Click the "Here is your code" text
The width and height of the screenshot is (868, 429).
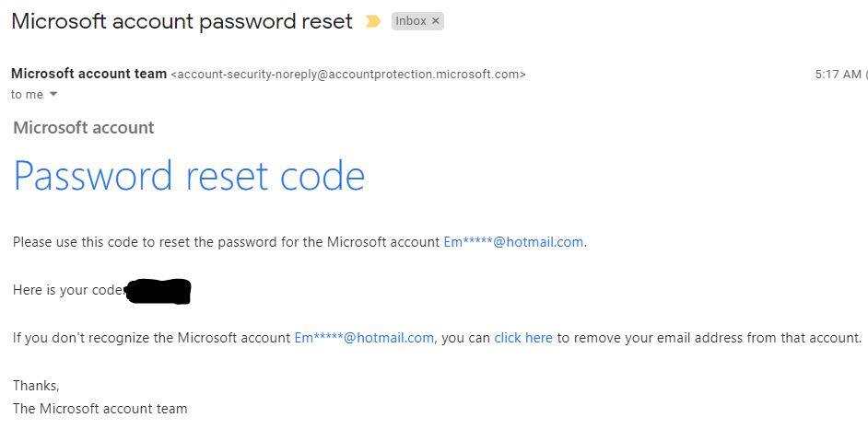click(67, 290)
